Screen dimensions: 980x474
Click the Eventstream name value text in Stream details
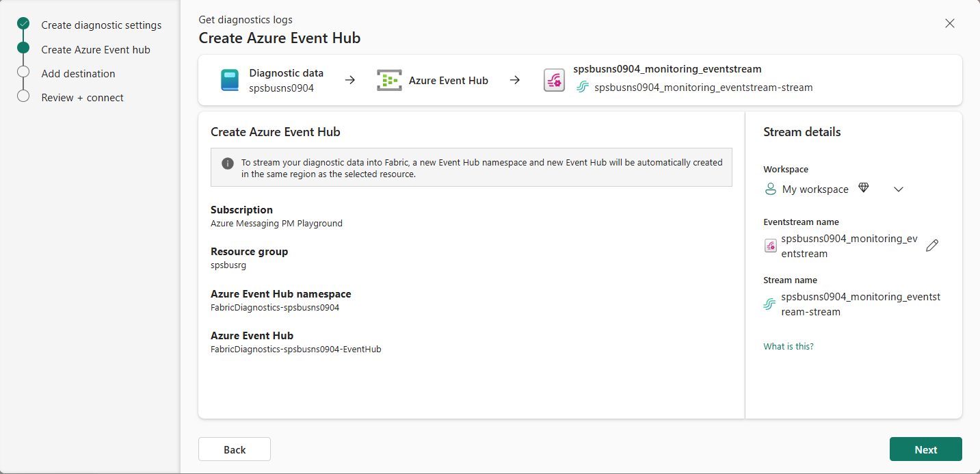tap(849, 246)
